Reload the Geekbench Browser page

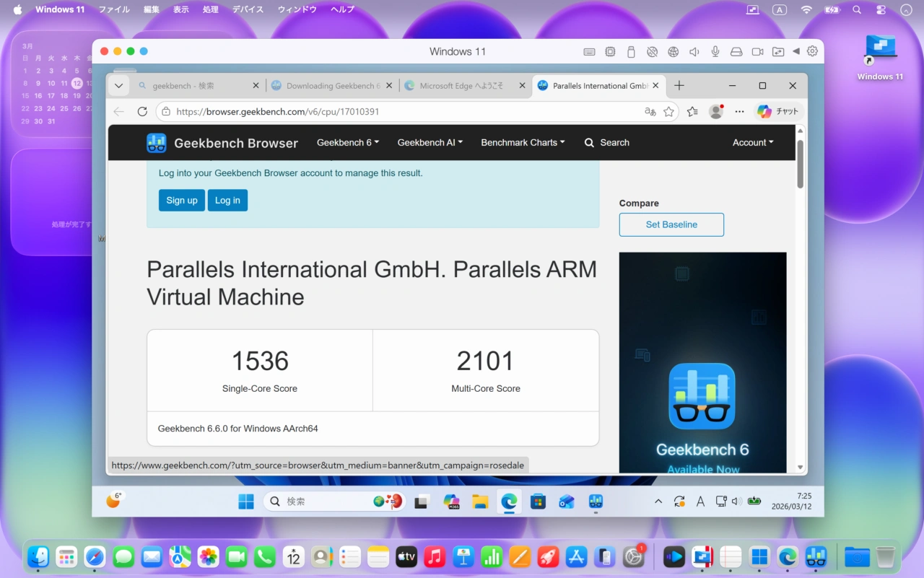(x=142, y=112)
